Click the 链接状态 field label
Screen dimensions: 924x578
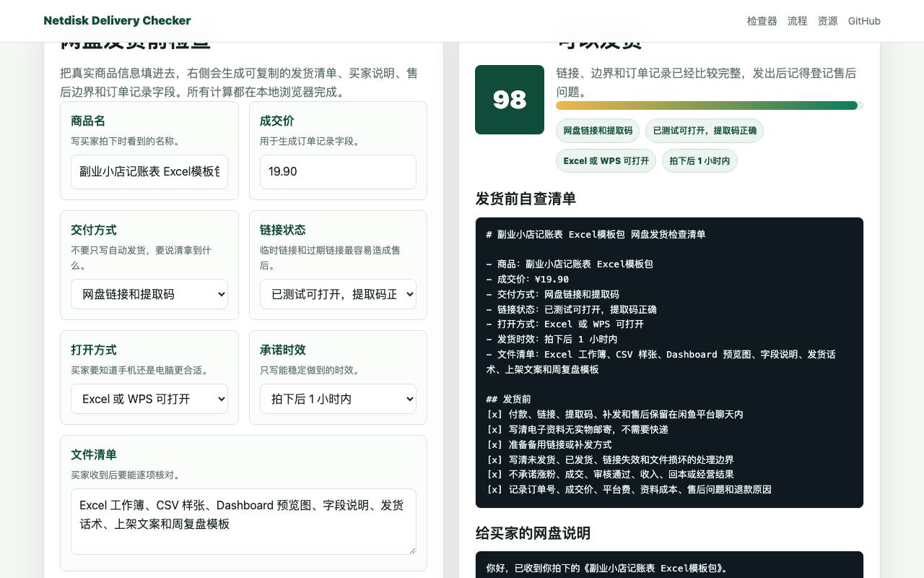pos(282,230)
